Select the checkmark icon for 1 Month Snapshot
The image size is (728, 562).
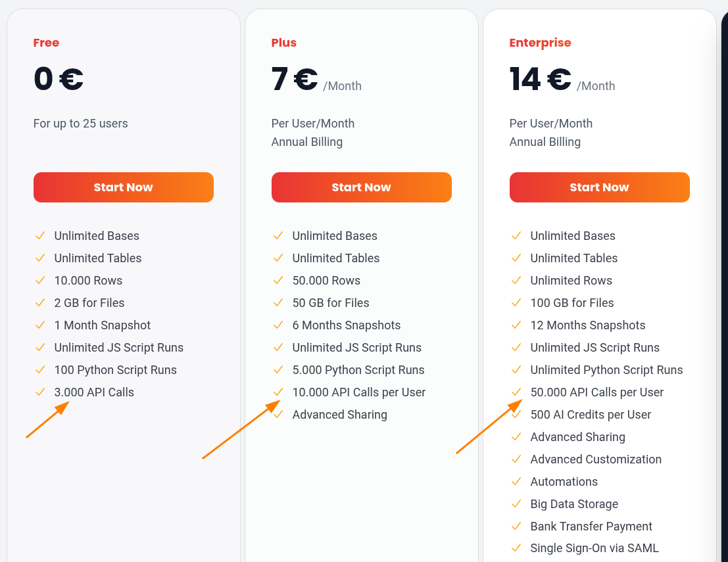(40, 325)
